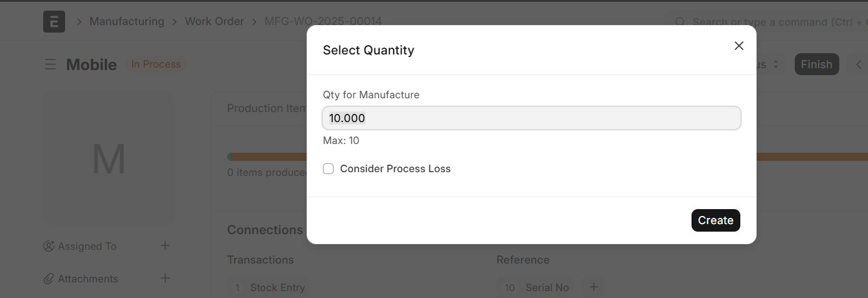Navigate to Work Order breadcrumb
The image size is (868, 298).
[214, 21]
